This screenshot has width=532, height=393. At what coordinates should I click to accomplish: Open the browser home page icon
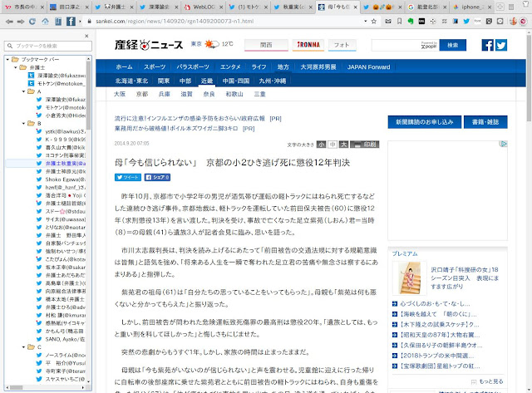click(x=45, y=22)
